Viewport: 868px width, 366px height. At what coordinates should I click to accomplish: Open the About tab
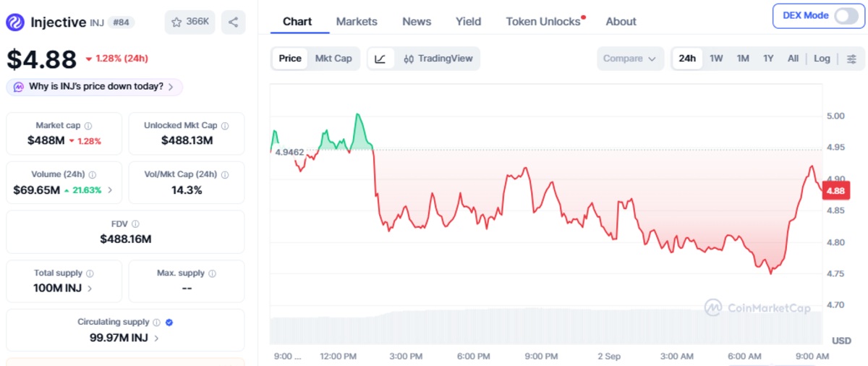[x=621, y=21]
